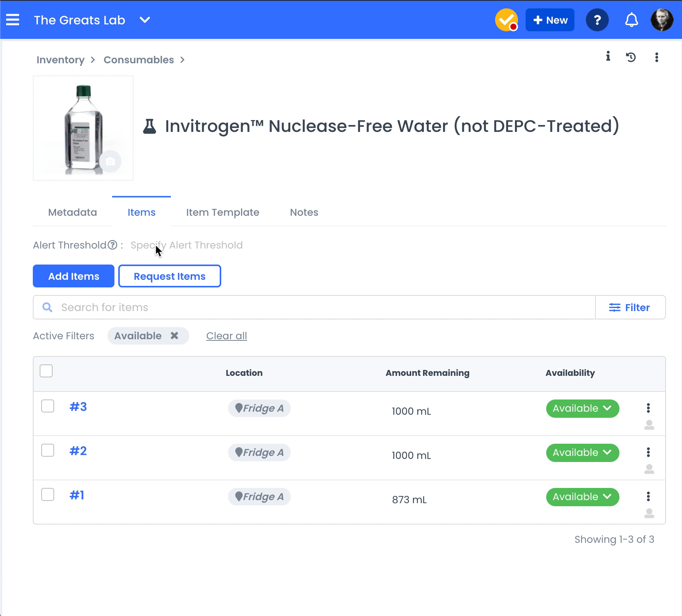Click Fridge A location tag for item #3
The width and height of the screenshot is (682, 616).
point(259,408)
